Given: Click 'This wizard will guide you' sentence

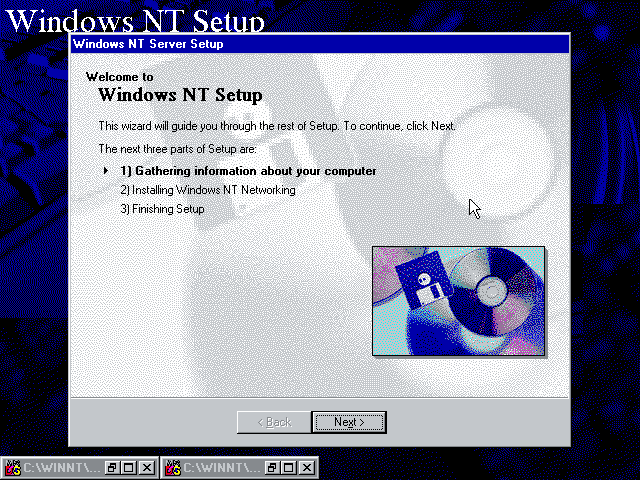Looking at the screenshot, I should [x=277, y=126].
